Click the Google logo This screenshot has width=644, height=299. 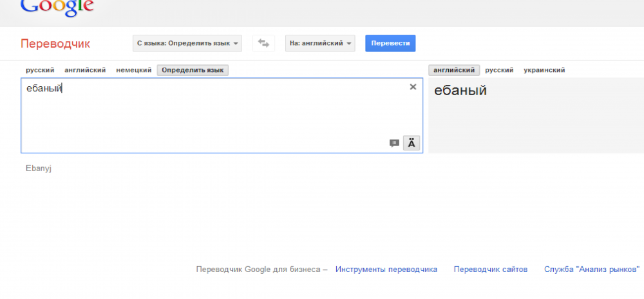(57, 6)
